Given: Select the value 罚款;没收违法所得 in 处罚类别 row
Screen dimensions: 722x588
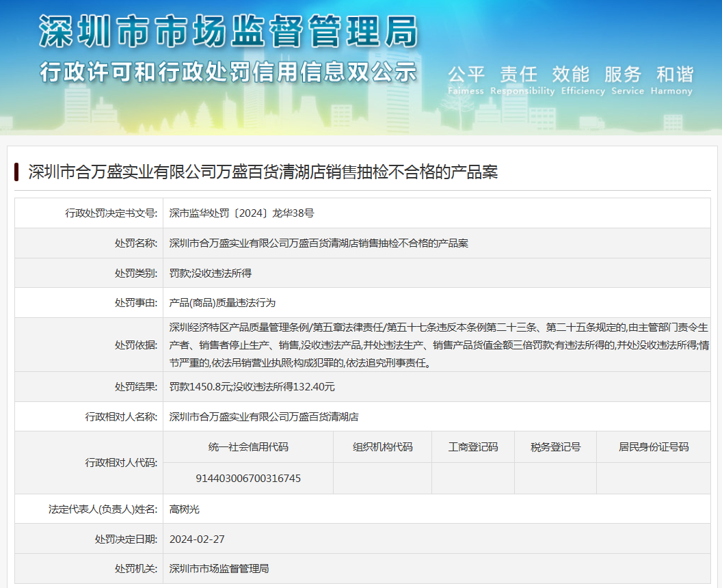Looking at the screenshot, I should [211, 273].
